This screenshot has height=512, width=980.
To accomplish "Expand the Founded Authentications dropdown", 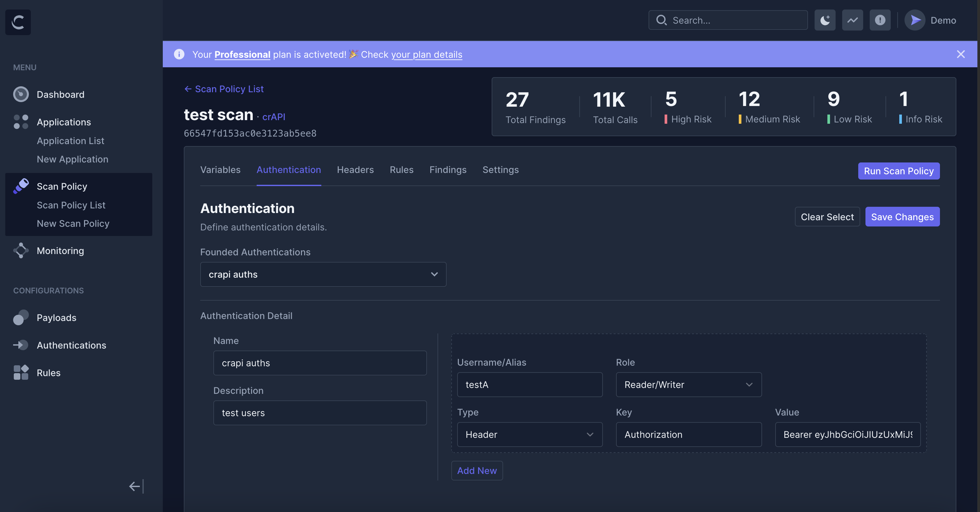I will pos(323,274).
